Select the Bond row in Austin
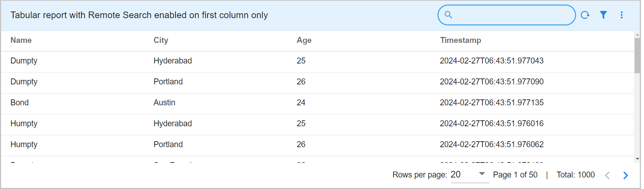This screenshot has width=644, height=189. click(20, 103)
